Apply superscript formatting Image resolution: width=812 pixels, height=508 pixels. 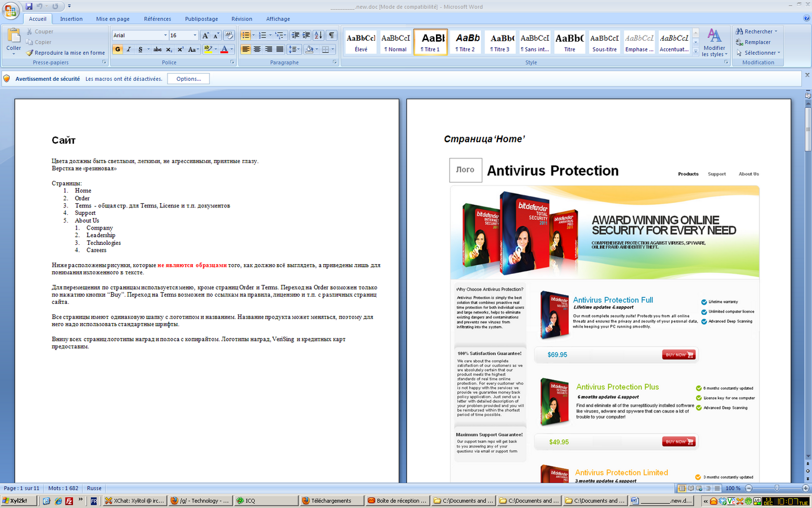click(180, 49)
